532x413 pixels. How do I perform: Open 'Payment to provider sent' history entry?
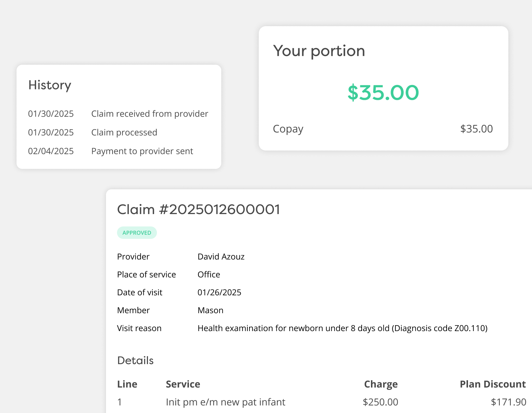click(x=142, y=151)
